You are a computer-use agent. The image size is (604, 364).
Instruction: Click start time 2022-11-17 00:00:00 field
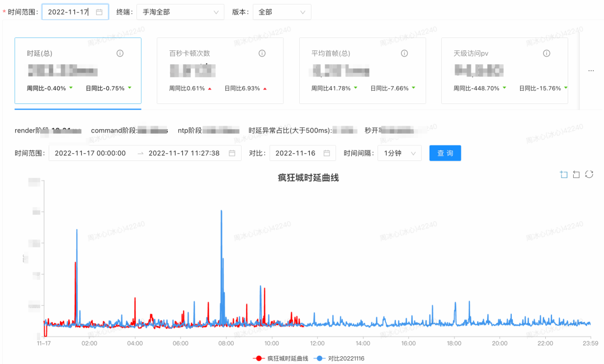point(91,153)
